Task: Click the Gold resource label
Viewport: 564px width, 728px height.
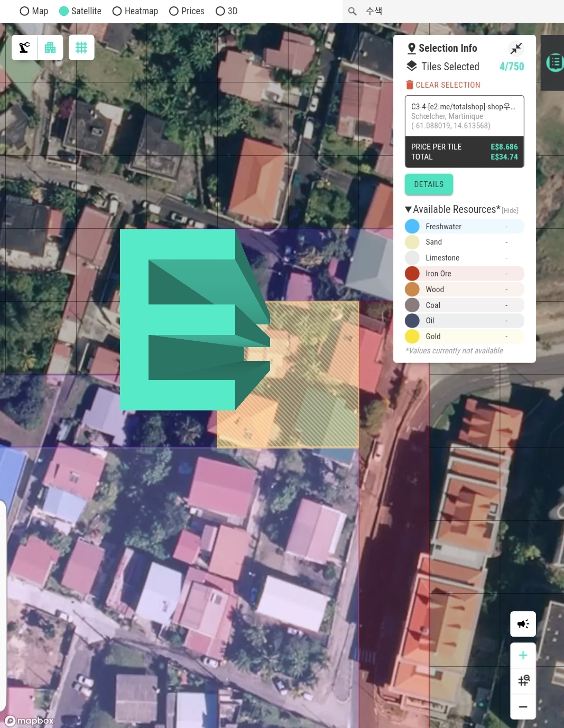Action: [x=433, y=337]
